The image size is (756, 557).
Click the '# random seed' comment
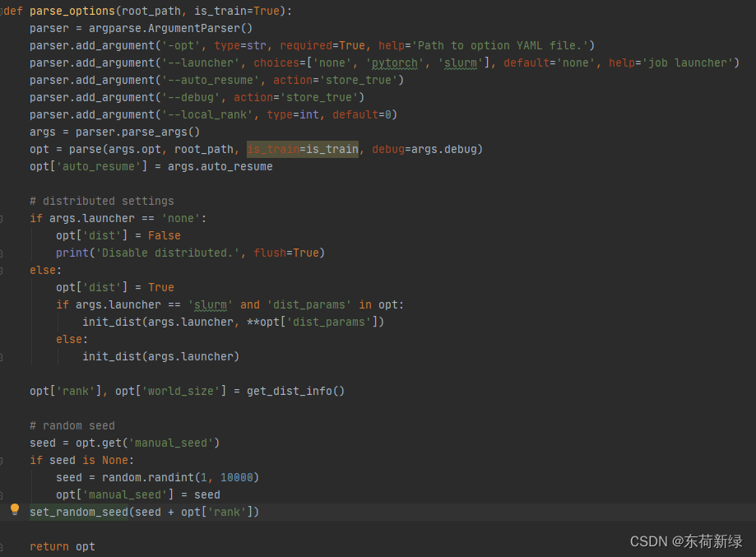coord(72,426)
